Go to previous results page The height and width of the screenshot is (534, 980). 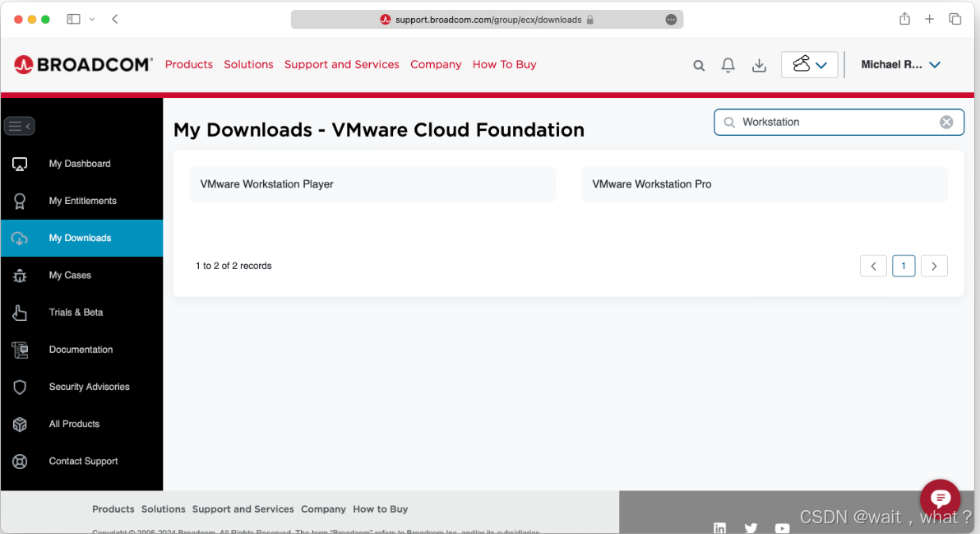tap(873, 266)
